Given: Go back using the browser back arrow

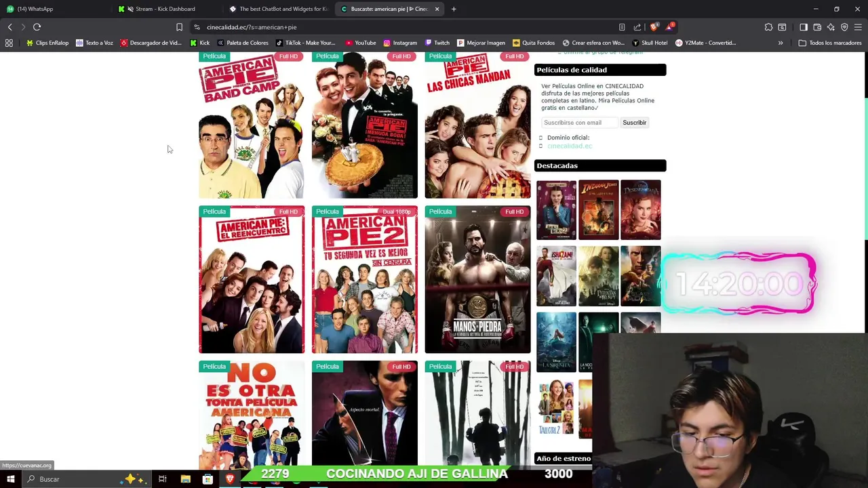Looking at the screenshot, I should coord(9,27).
